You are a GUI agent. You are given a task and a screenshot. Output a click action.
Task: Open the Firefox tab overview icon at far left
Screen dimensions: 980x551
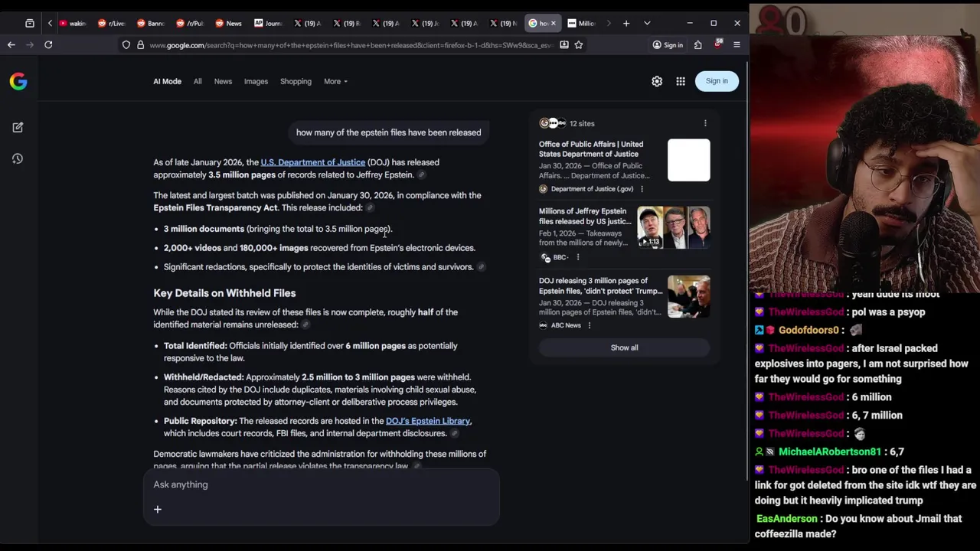(x=30, y=24)
